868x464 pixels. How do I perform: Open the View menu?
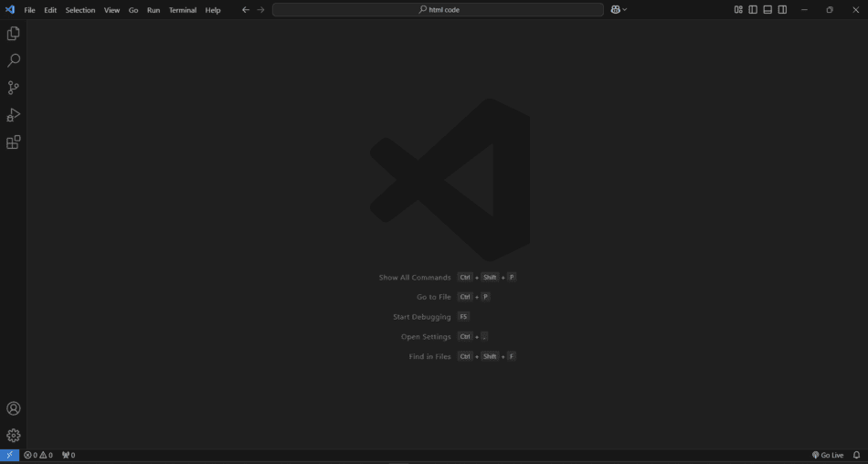point(111,10)
